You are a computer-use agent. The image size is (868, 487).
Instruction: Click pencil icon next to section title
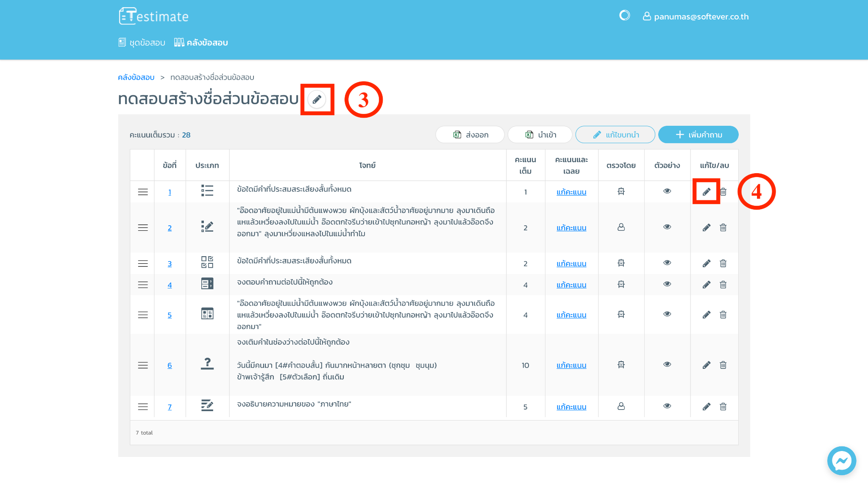(317, 100)
